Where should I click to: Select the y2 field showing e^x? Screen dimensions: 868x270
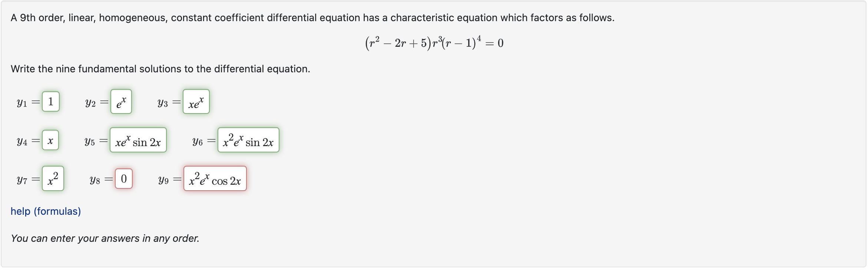pos(121,101)
